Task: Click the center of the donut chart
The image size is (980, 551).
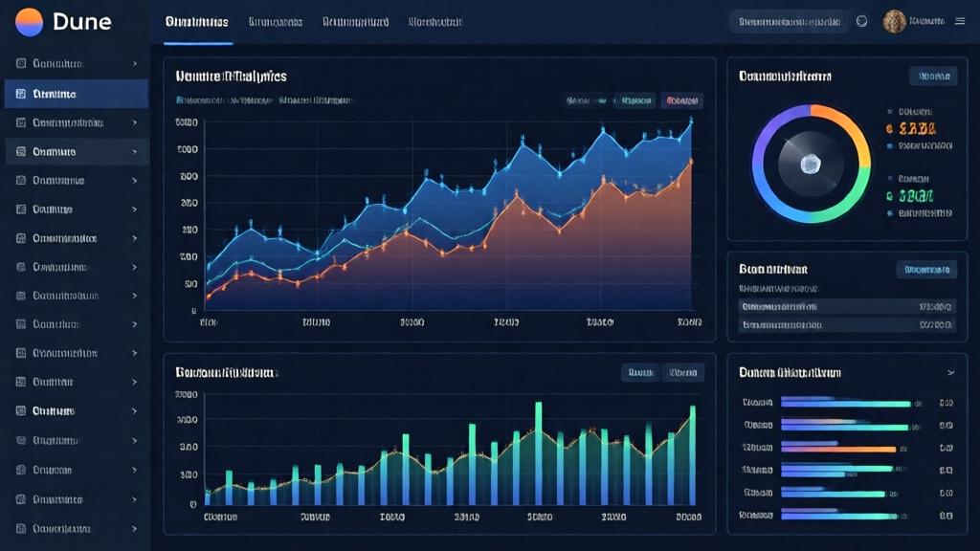Action: pyautogui.click(x=811, y=165)
